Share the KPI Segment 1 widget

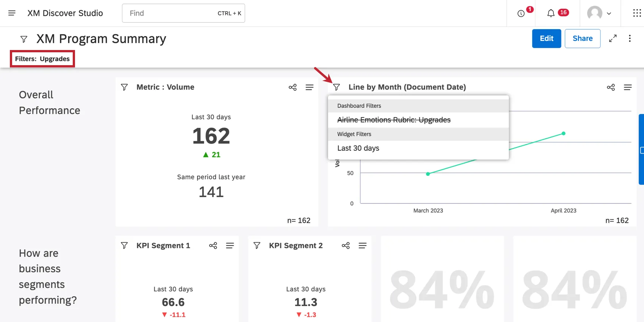tap(213, 246)
